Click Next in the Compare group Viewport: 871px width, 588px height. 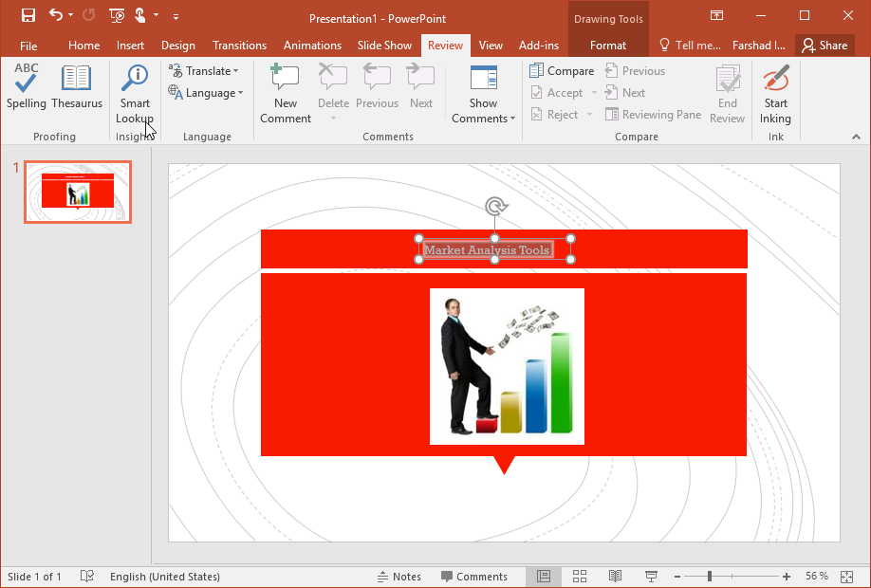click(x=625, y=93)
